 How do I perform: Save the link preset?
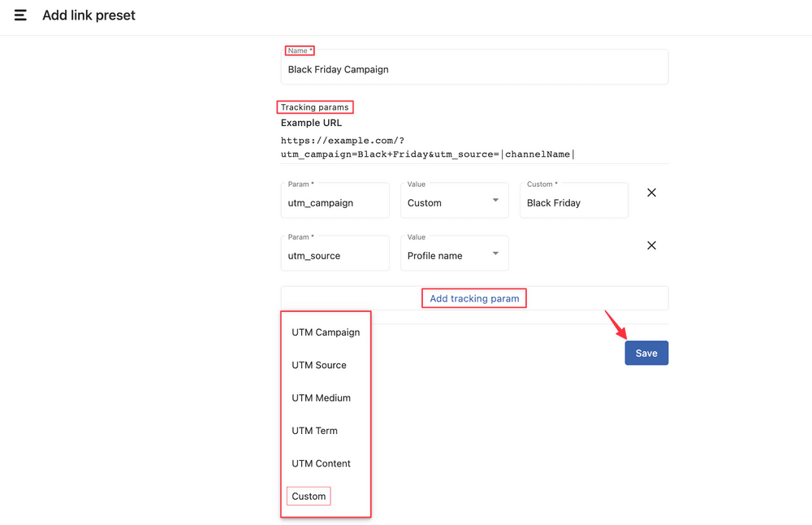pyautogui.click(x=646, y=353)
